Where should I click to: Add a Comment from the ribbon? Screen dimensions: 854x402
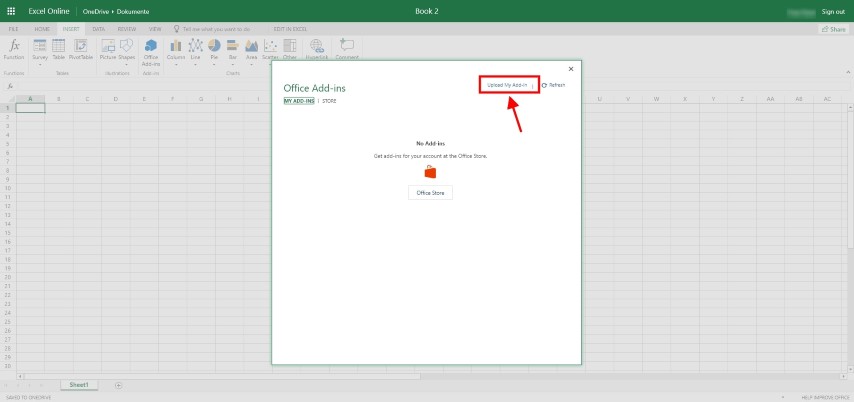(x=346, y=50)
